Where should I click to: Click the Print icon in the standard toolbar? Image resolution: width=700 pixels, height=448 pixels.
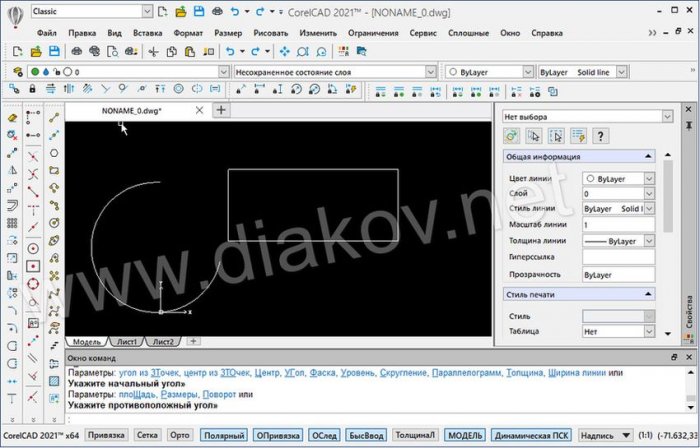point(77,50)
